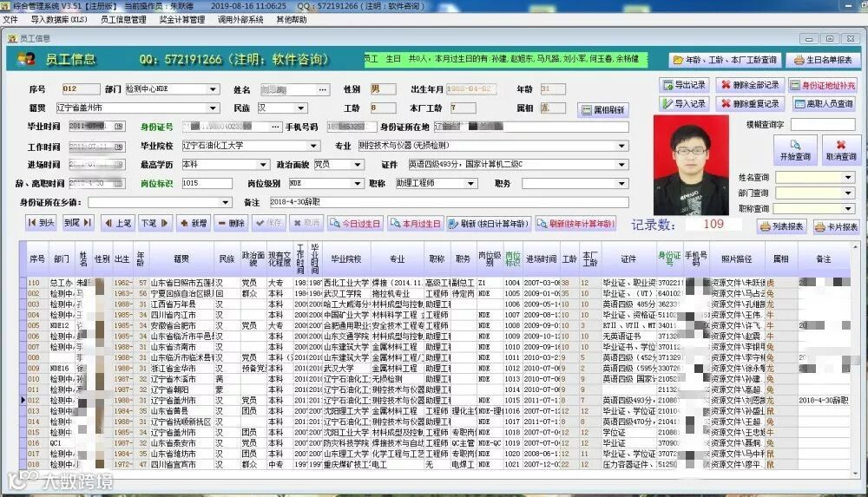
Task: Expand the 姓名查询 dropdown
Action: 848,177
